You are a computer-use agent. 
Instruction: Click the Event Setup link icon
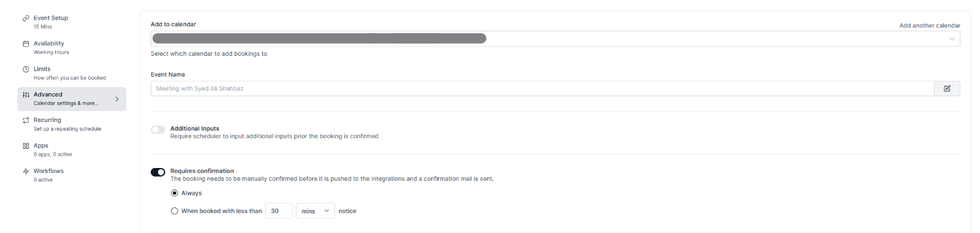tap(26, 18)
